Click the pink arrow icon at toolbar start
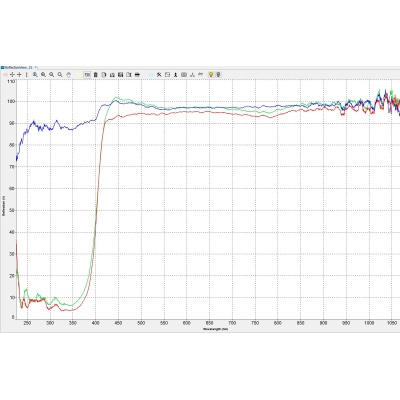The height and width of the screenshot is (400, 400). click(5, 75)
